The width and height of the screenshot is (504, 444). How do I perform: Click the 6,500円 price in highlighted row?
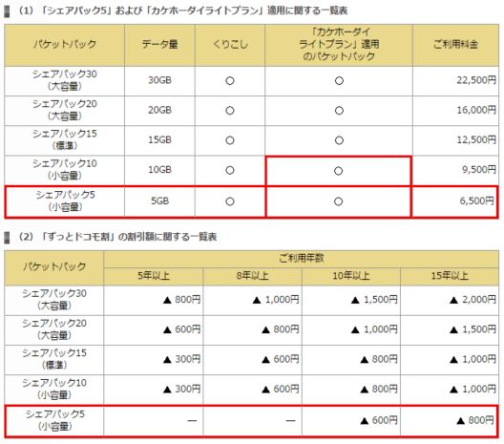pyautogui.click(x=476, y=201)
